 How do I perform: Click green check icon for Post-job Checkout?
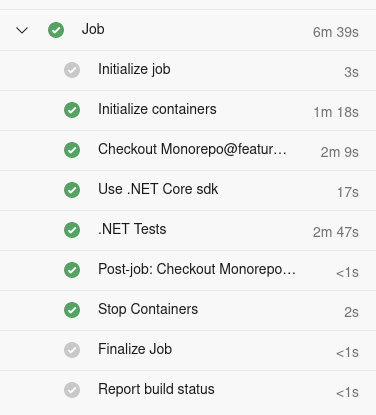[72, 270]
